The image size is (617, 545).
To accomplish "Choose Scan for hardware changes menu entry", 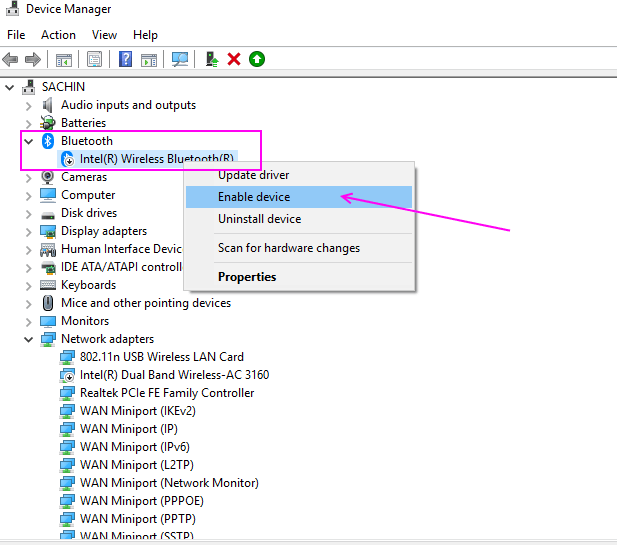I will (x=299, y=248).
